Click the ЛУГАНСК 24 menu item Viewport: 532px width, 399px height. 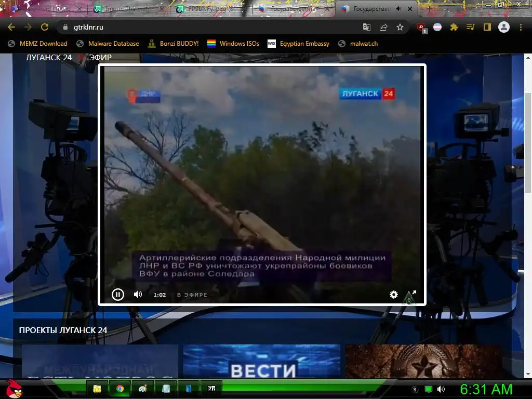coord(49,57)
